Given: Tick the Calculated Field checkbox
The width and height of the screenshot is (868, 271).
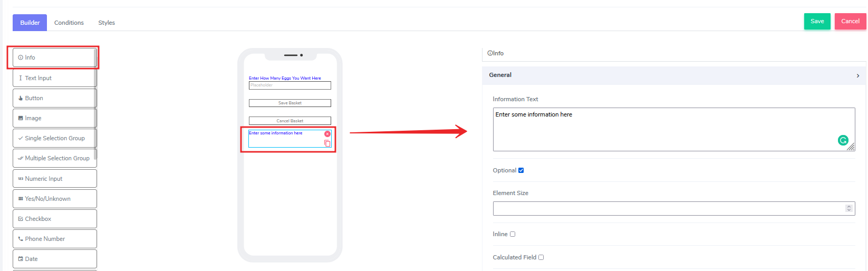Looking at the screenshot, I should tap(541, 257).
